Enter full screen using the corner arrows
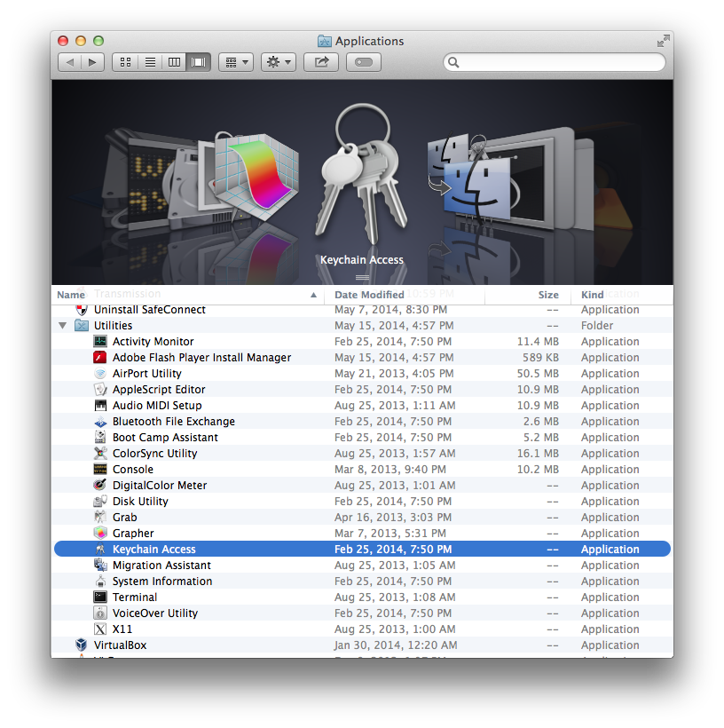 (x=663, y=41)
